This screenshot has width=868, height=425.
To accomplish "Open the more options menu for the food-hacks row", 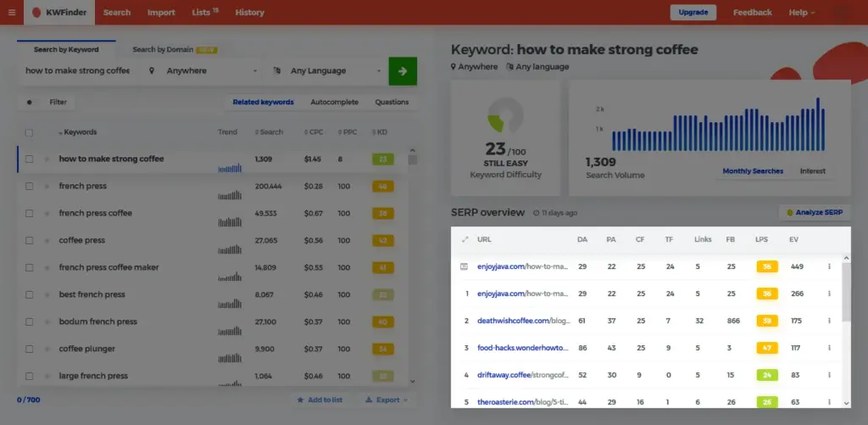I will [829, 348].
